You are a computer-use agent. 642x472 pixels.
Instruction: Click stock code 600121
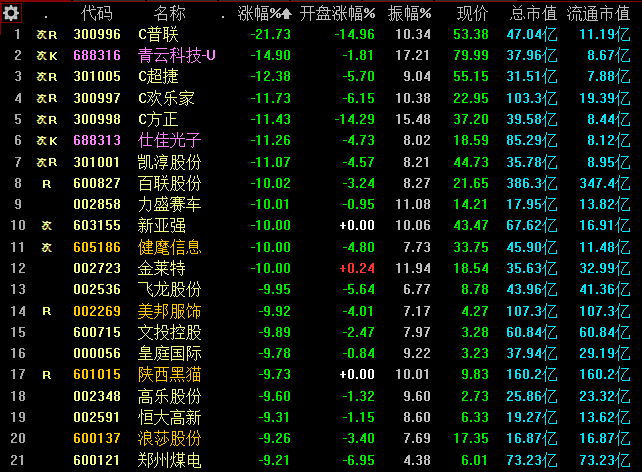[x=97, y=460]
